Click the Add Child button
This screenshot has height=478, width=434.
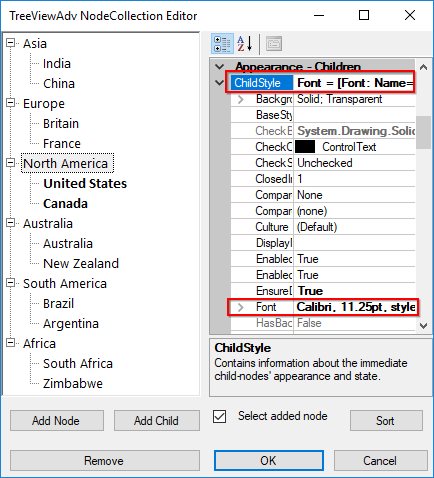(157, 421)
